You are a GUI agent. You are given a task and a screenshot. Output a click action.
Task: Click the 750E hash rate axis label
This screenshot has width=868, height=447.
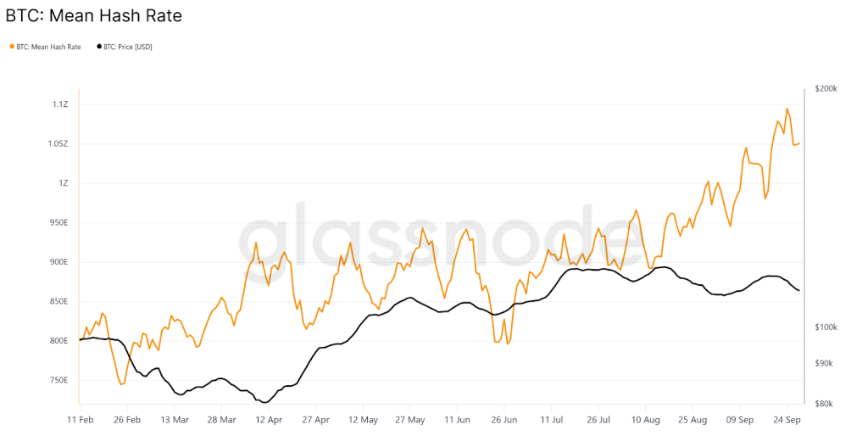58,380
